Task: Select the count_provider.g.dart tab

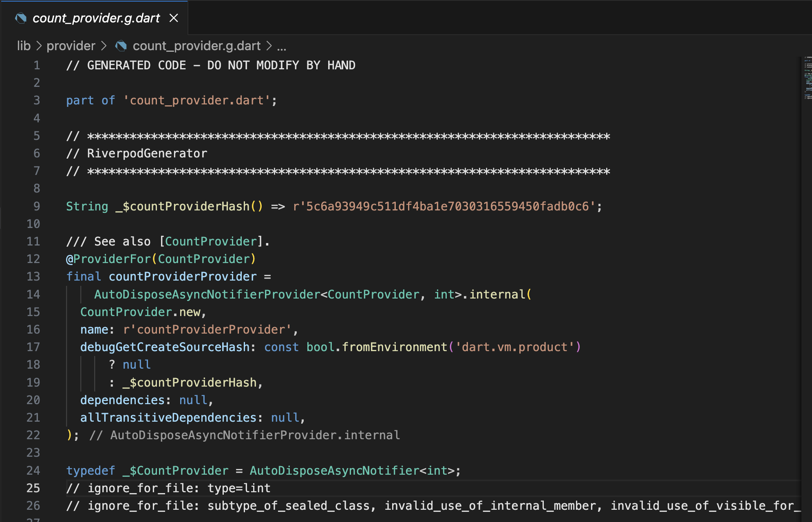Action: tap(96, 18)
